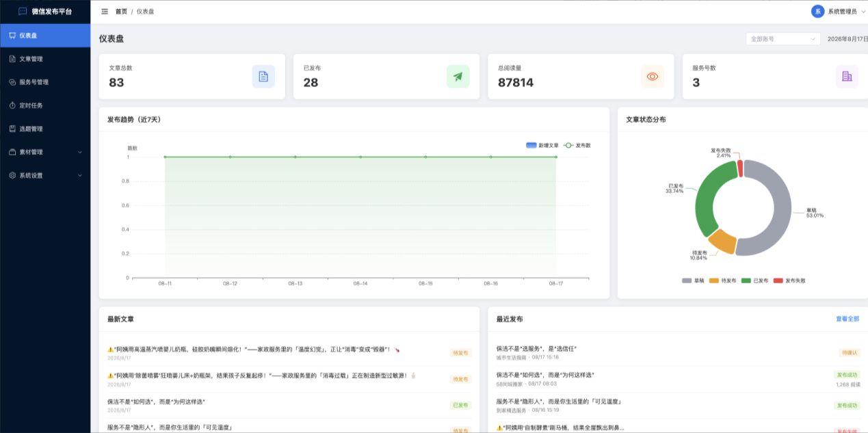Open 服务号管理 in the sidebar menu

click(x=45, y=82)
